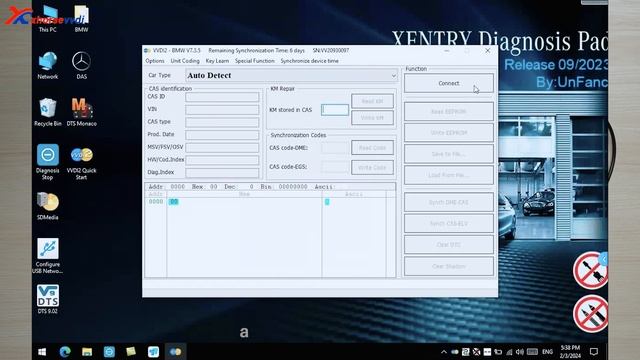The image size is (640, 360).
Task: Select the highlighted Ascii cell in editor
Action: pyautogui.click(x=327, y=202)
